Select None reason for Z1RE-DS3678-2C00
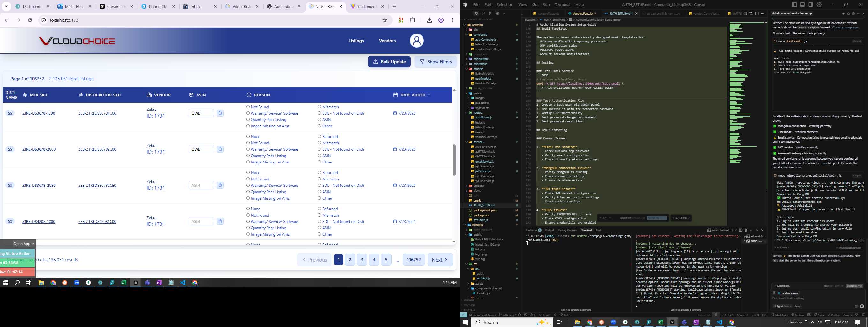This screenshot has height=327, width=868. [x=248, y=137]
